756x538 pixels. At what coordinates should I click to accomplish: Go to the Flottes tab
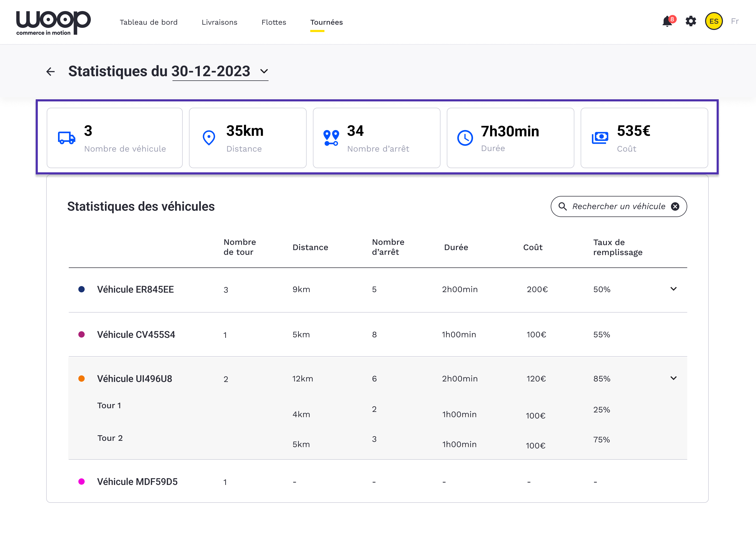(274, 22)
